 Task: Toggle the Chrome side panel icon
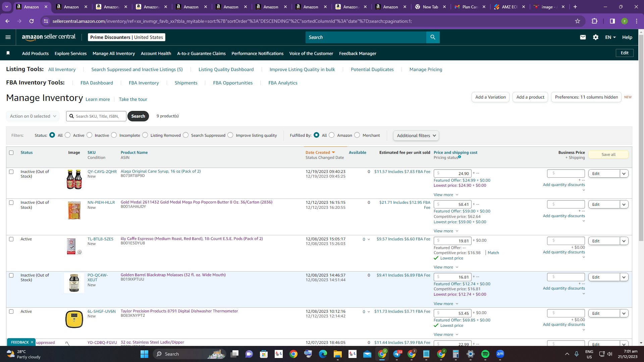612,21
